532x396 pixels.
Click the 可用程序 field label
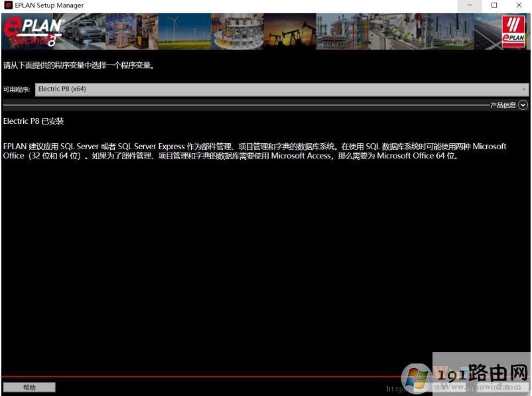click(x=17, y=90)
